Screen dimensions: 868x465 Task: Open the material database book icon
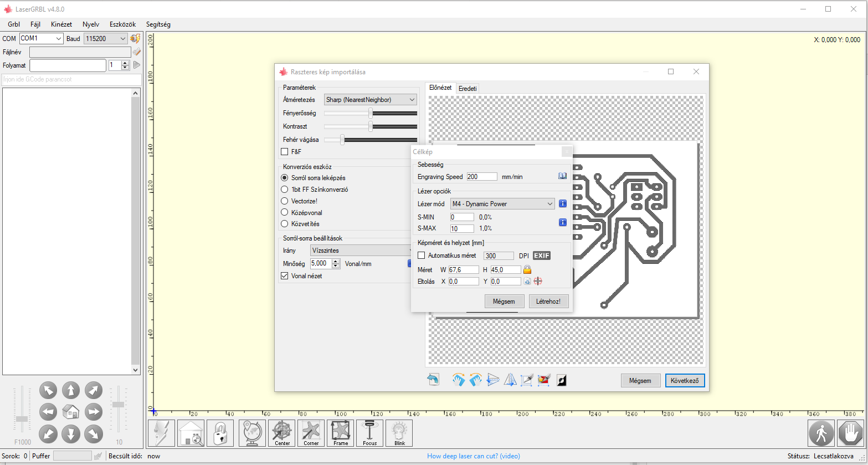pyautogui.click(x=563, y=176)
